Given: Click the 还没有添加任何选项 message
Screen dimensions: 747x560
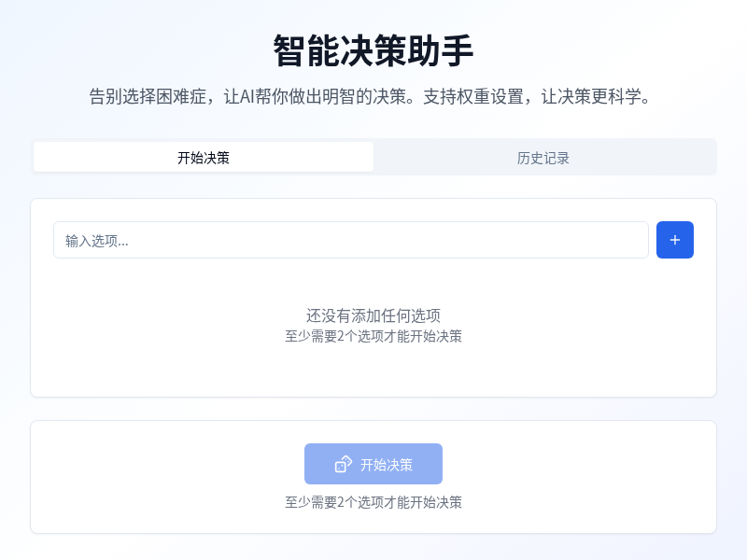Looking at the screenshot, I should pos(373,315).
